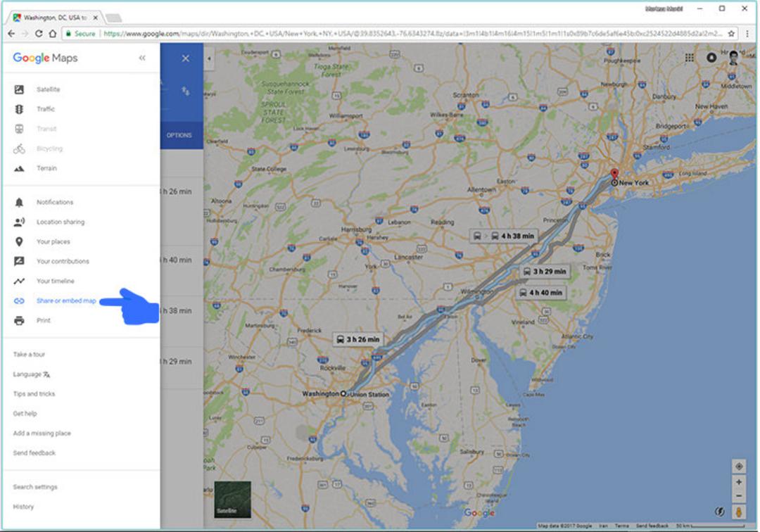Bookmark page with star icon
This screenshot has width=760, height=532.
[731, 34]
